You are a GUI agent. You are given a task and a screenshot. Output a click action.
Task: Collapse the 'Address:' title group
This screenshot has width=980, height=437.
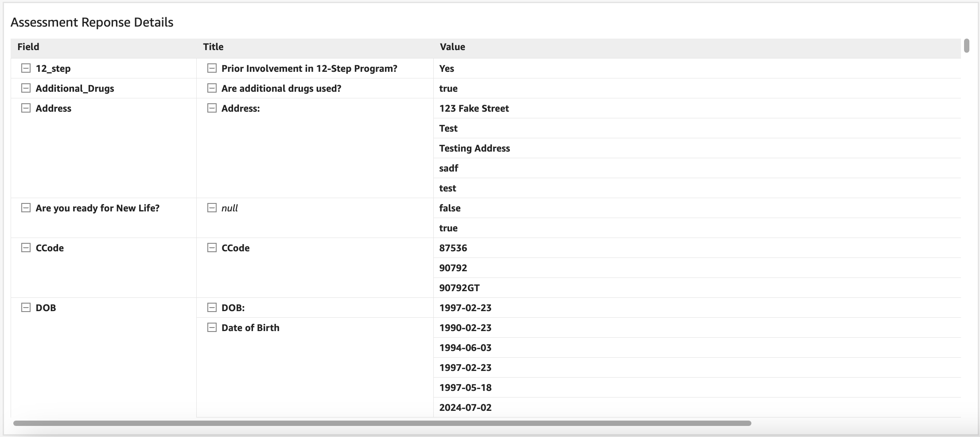click(x=212, y=108)
